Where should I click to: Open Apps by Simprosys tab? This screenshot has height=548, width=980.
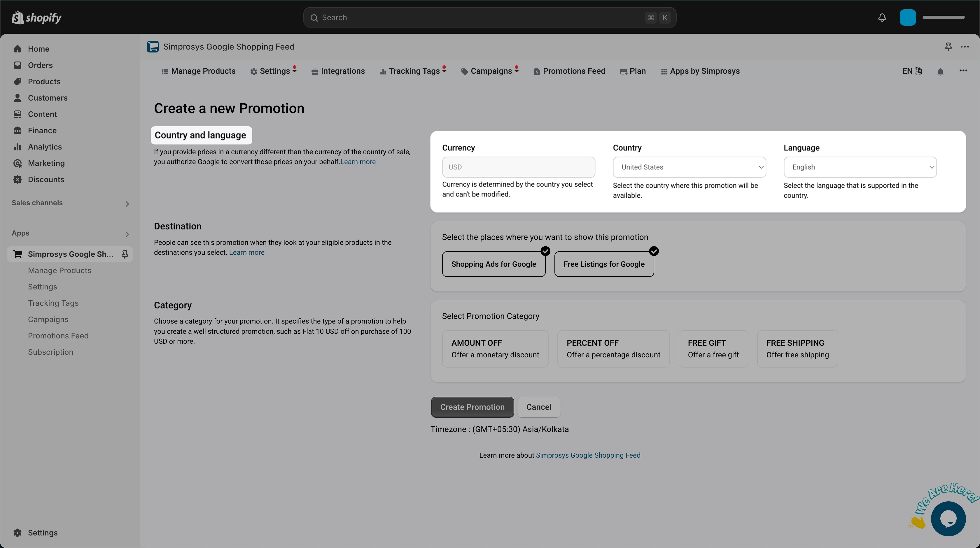700,71
